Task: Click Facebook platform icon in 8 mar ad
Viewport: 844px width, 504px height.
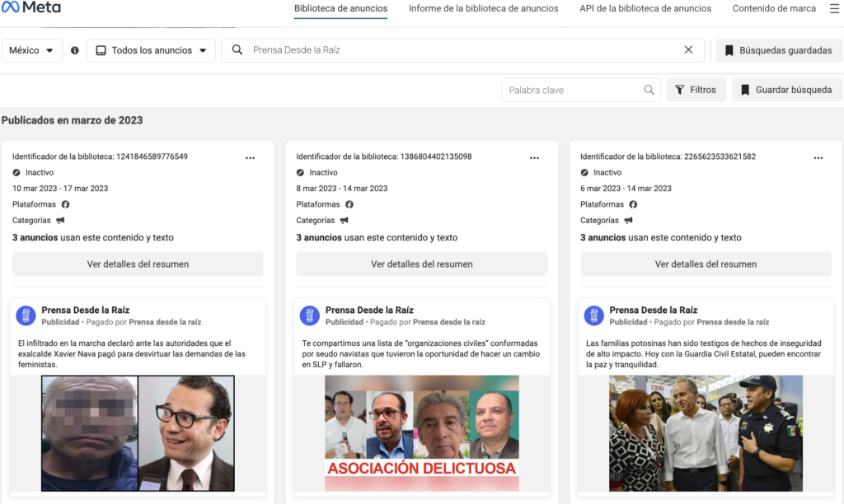Action: (349, 204)
